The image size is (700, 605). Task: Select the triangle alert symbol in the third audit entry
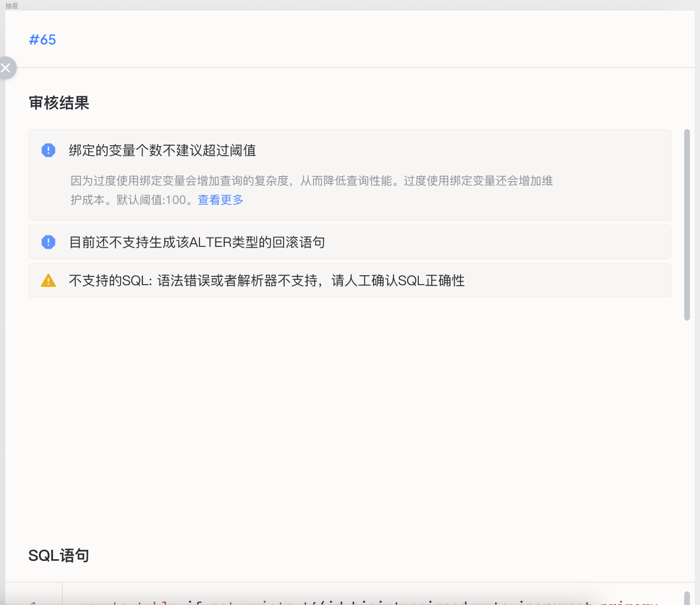[48, 280]
